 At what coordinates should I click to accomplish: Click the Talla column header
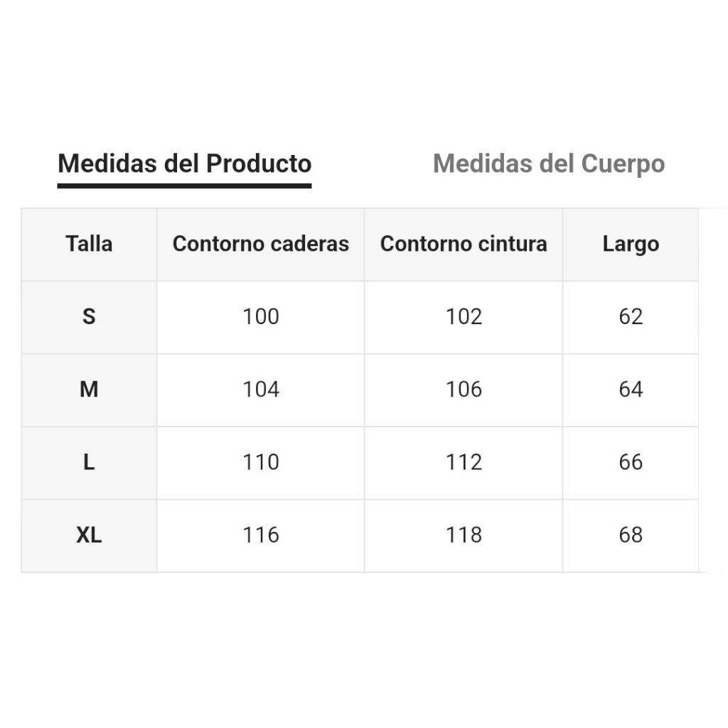click(x=89, y=244)
